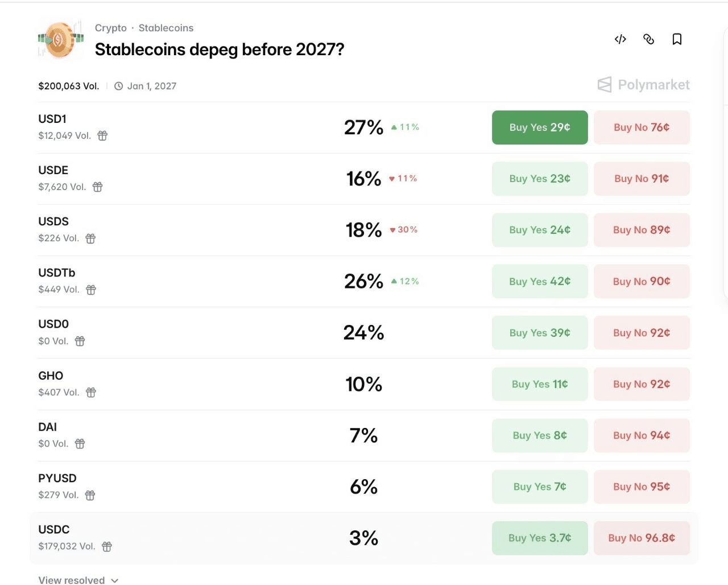Click the gift icon beside GHO volume
728x585 pixels.
[x=91, y=392]
